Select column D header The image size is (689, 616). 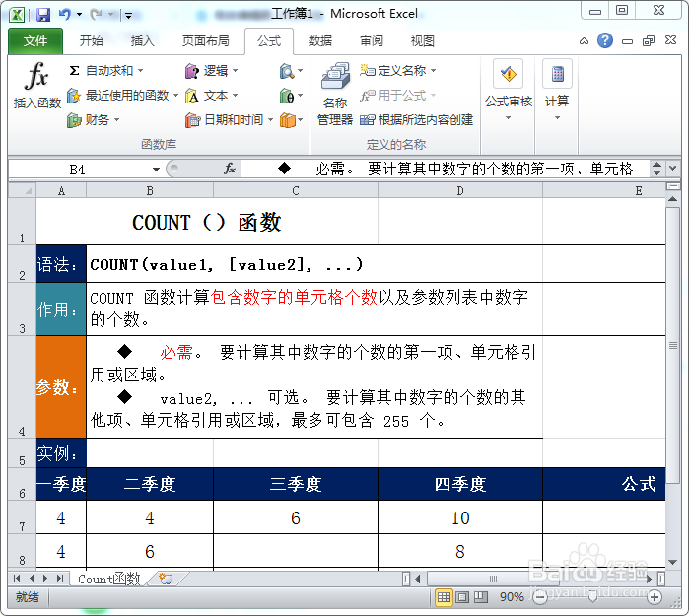pos(460,190)
